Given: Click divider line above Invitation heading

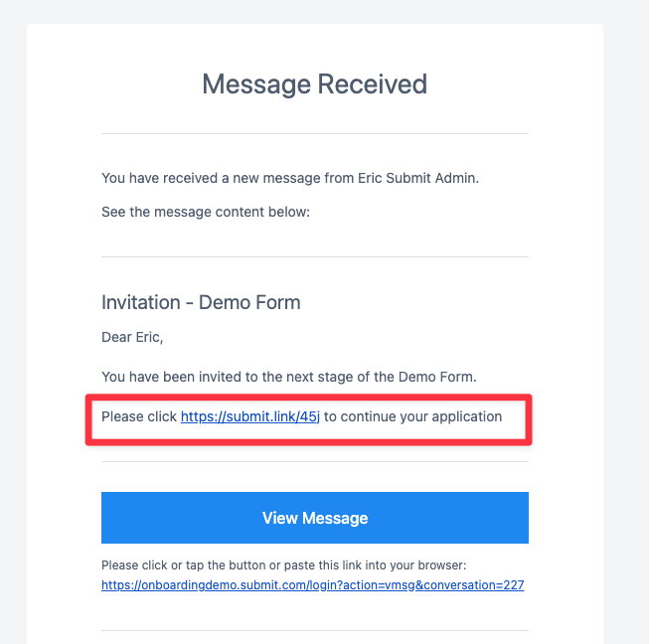Looking at the screenshot, I should pos(315,256).
